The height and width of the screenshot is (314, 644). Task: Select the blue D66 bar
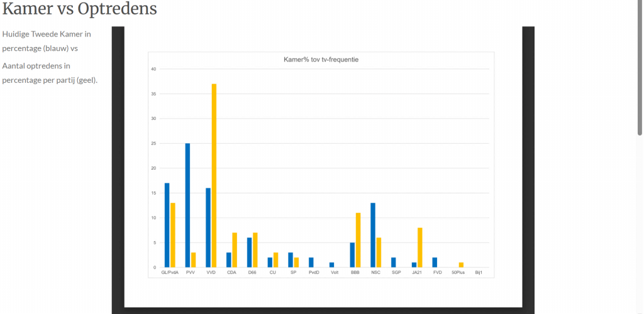pyautogui.click(x=249, y=252)
